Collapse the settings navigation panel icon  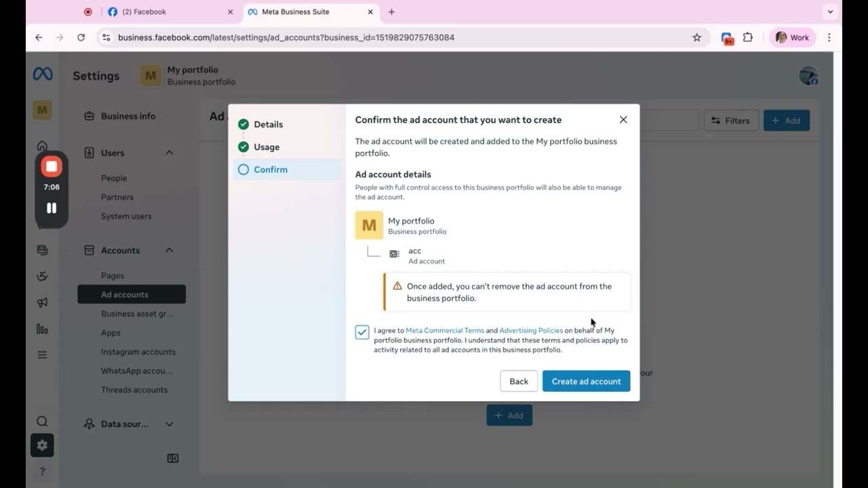pyautogui.click(x=173, y=458)
